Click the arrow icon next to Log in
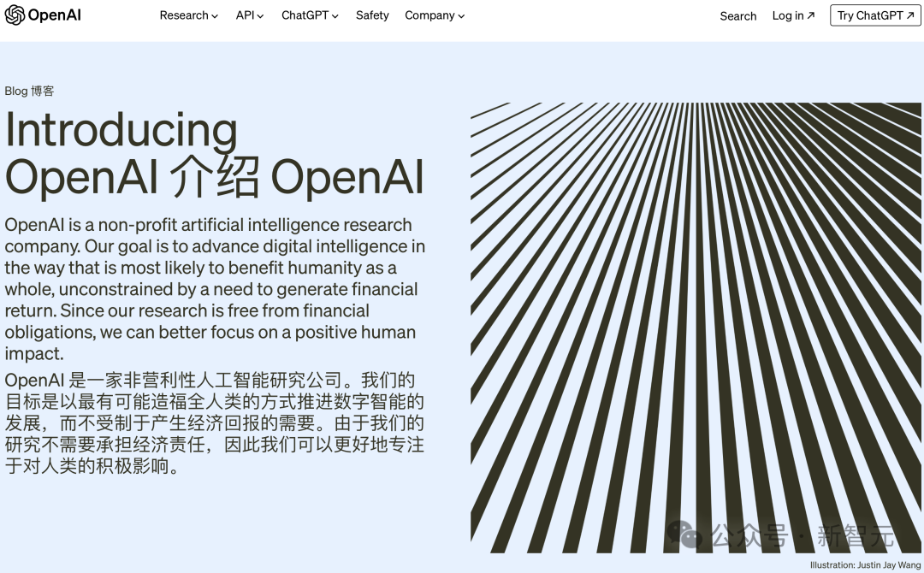The height and width of the screenshot is (573, 924). [x=811, y=15]
